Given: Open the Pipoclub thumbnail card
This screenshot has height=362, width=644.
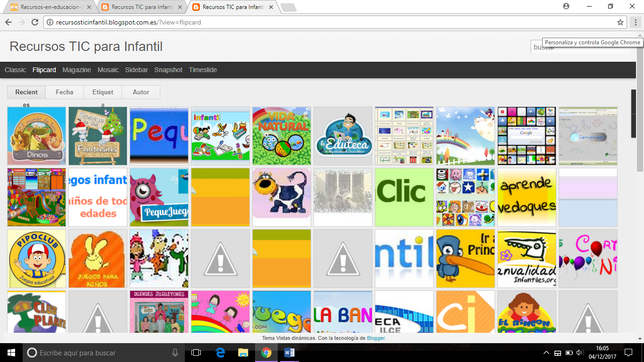Looking at the screenshot, I should click(37, 258).
